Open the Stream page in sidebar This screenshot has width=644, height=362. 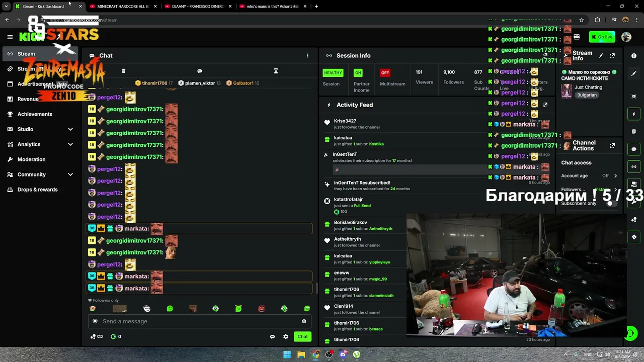point(40,54)
